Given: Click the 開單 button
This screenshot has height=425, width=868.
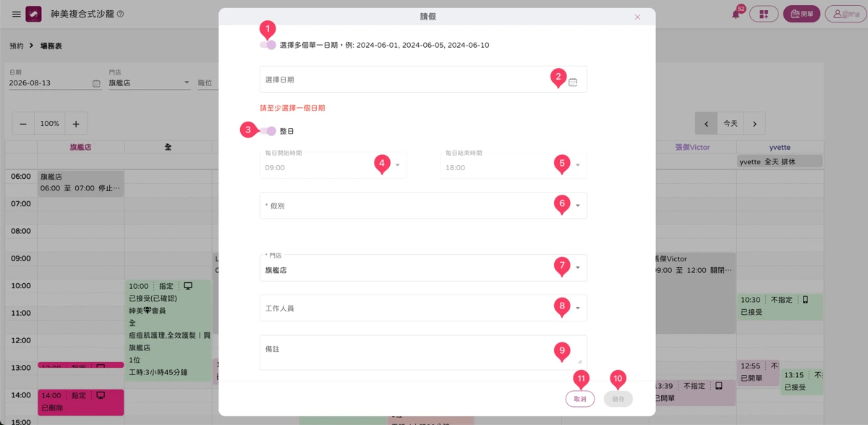Looking at the screenshot, I should tap(801, 14).
